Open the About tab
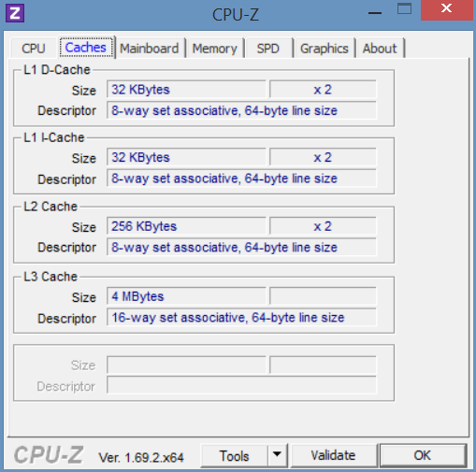Viewport: 476px width, 472px height. [x=380, y=49]
